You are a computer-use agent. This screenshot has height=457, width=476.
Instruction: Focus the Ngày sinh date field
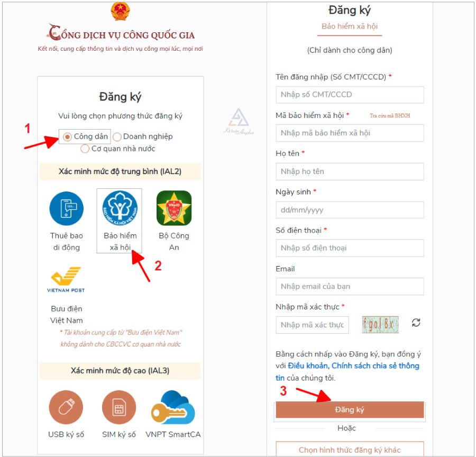(x=350, y=210)
